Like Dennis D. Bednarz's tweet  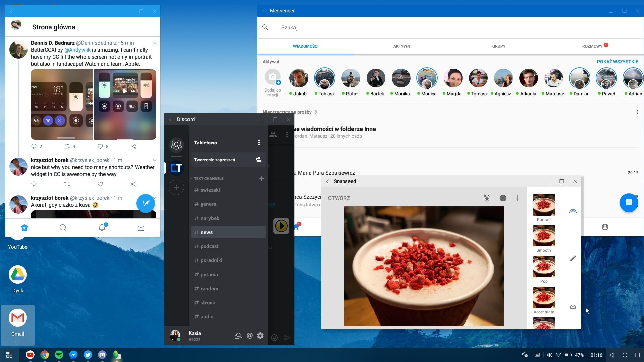pos(100,146)
